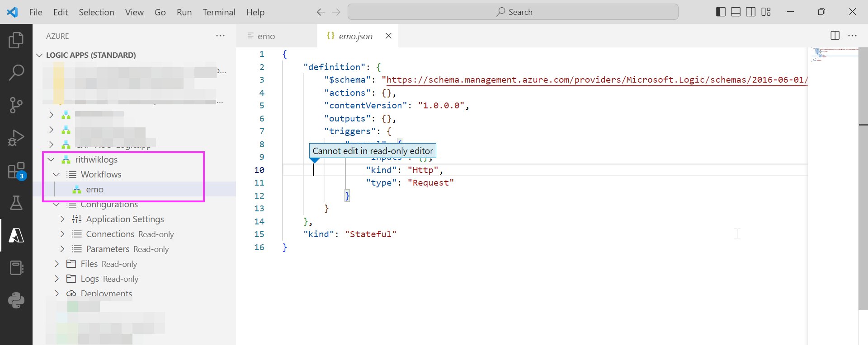Collapse the Workflows node

[x=57, y=174]
